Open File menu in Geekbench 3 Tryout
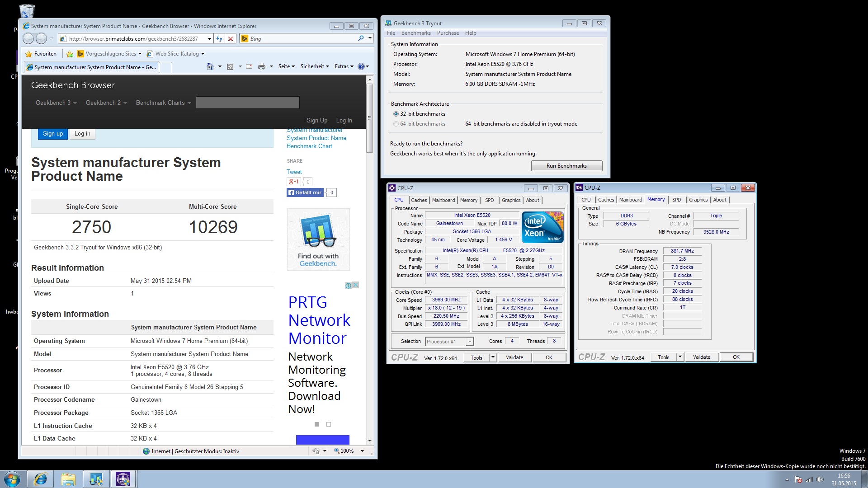Viewport: 868px width, 488px height. pos(391,33)
